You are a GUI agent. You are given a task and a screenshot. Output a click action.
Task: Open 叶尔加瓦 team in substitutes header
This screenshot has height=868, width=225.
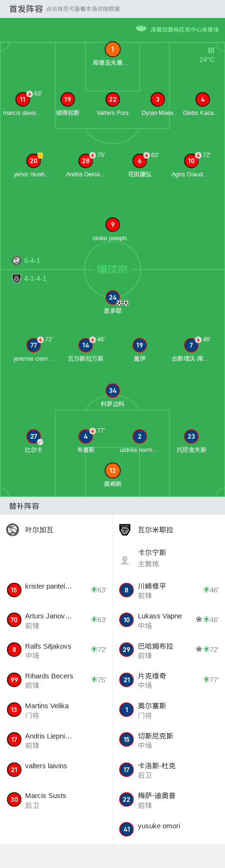pyautogui.click(x=56, y=530)
